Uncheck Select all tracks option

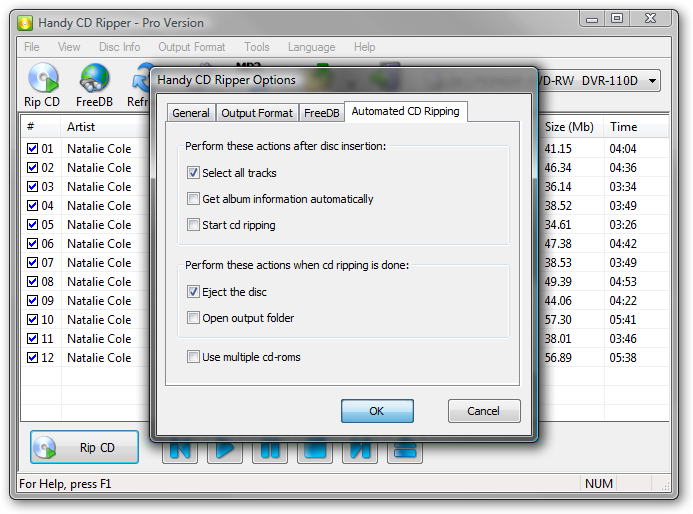point(193,172)
